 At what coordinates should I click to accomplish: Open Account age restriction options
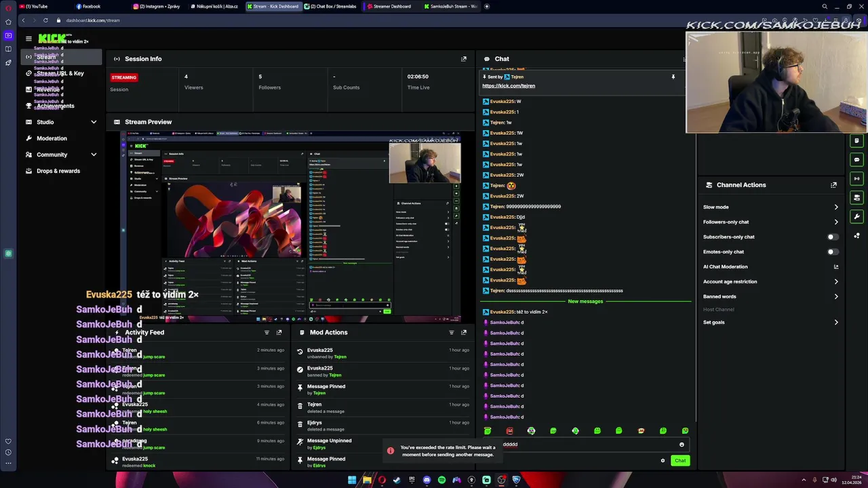770,282
